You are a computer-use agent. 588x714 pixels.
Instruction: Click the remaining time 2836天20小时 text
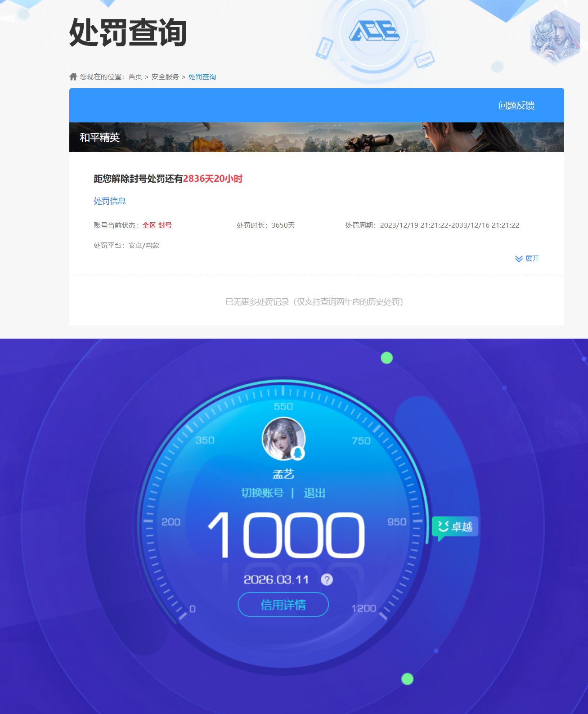(x=213, y=179)
